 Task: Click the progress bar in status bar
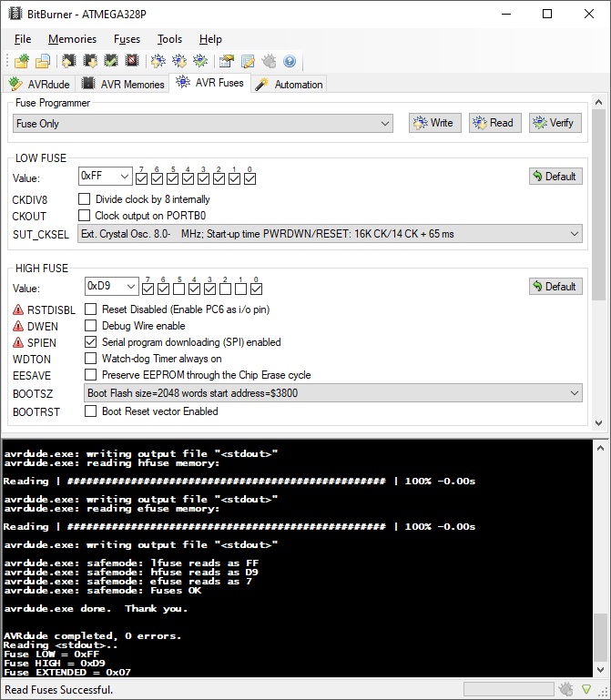(x=508, y=689)
